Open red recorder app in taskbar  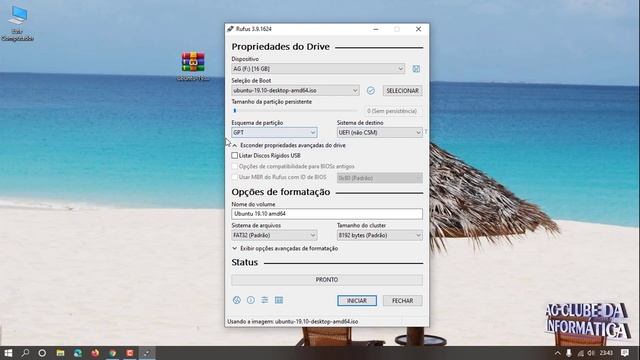click(x=130, y=353)
